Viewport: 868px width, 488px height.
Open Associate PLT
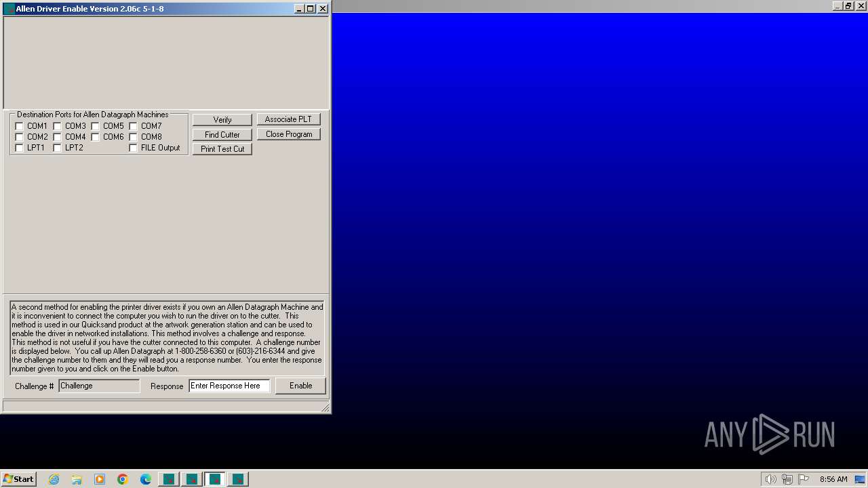pos(288,119)
